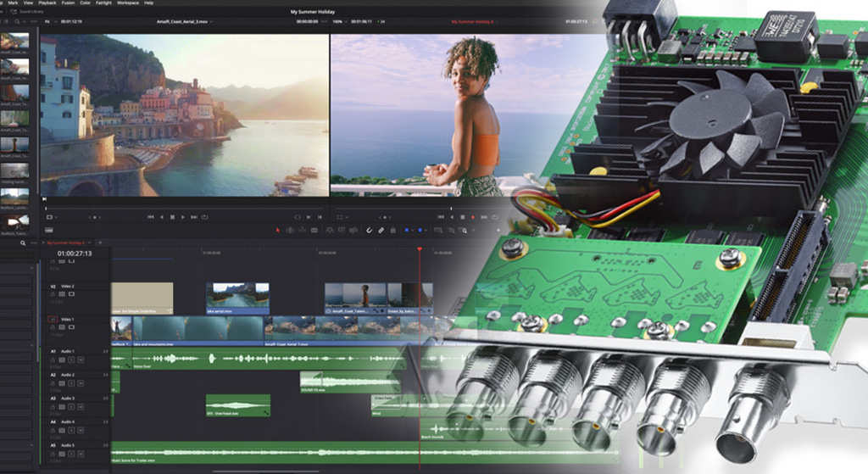Image resolution: width=868 pixels, height=474 pixels.
Task: Stop playback in the source viewer
Action: (172, 217)
